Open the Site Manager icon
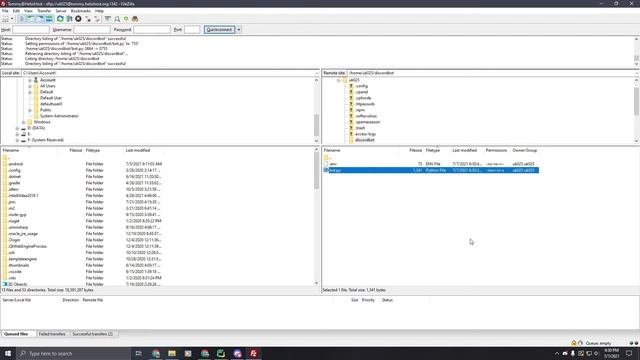Screen dimensions: 640x360 point(5,19)
